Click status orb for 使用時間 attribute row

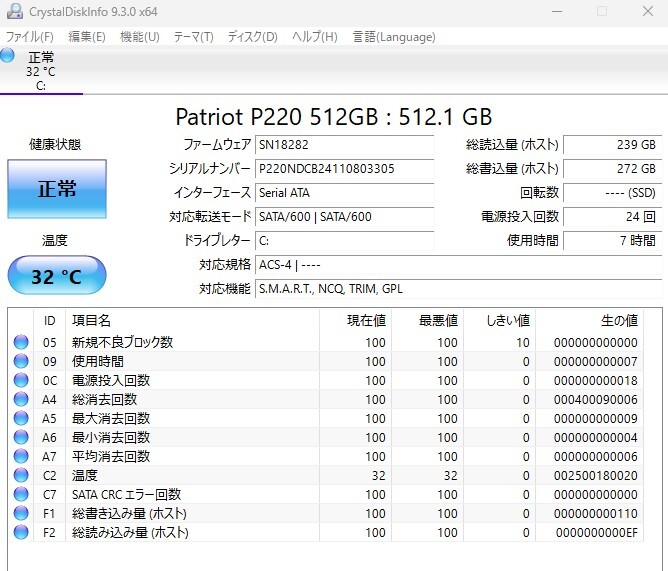click(21, 361)
